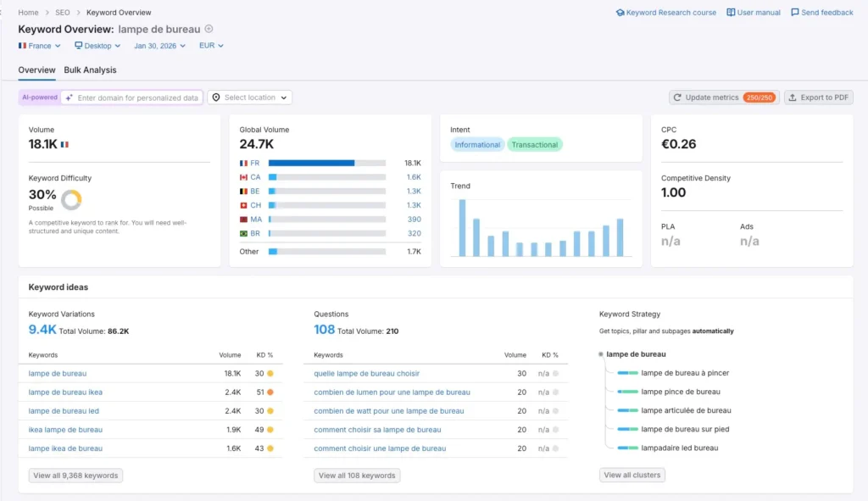Viewport: 868px width, 501px height.
Task: Open Send feedback via its speech bubble icon
Action: pyautogui.click(x=793, y=12)
